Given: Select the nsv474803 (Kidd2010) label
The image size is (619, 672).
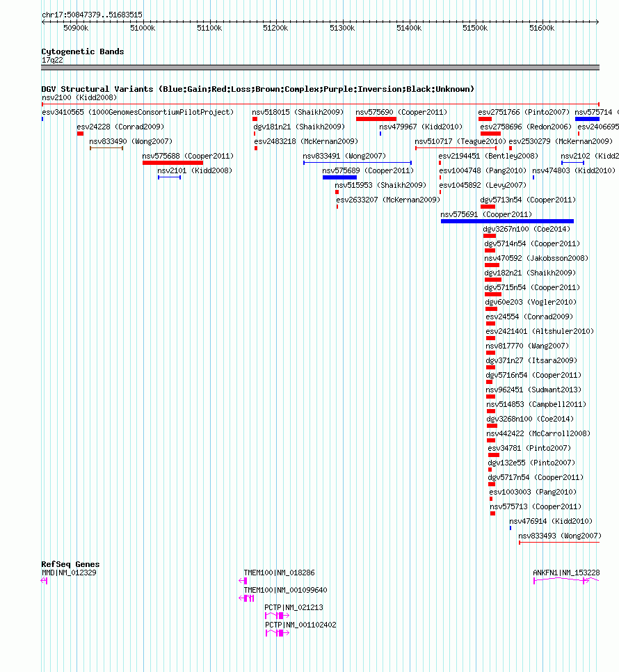Looking at the screenshot, I should [574, 170].
